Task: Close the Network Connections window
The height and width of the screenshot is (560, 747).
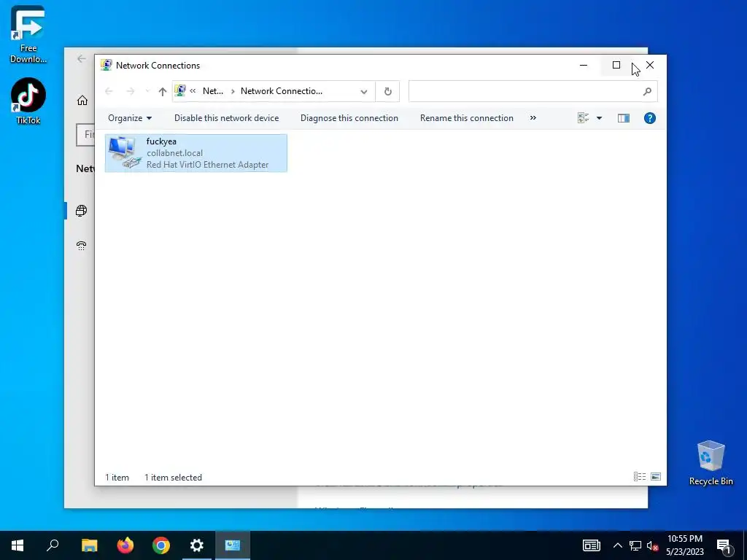Action: point(650,65)
